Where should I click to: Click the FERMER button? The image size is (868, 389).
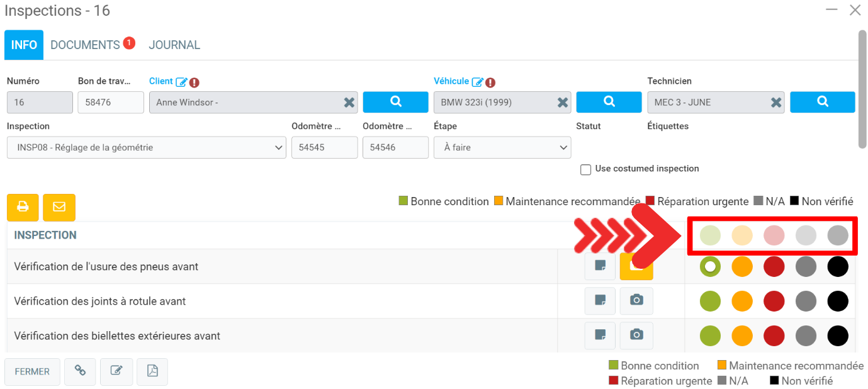32,371
